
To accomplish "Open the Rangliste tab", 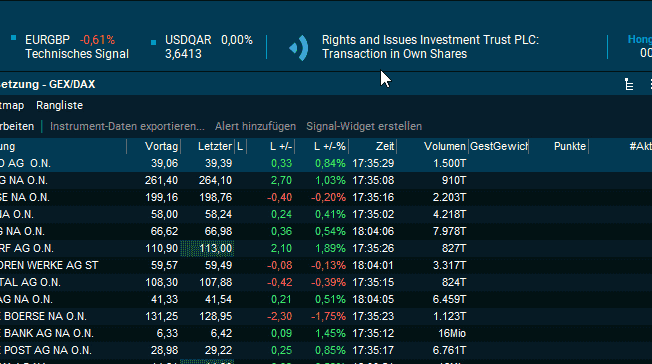I will pyautogui.click(x=59, y=105).
